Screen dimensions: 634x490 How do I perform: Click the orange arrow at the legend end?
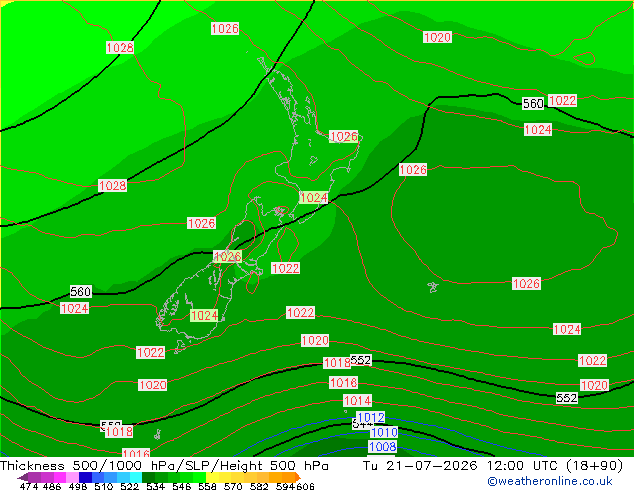tap(298, 477)
